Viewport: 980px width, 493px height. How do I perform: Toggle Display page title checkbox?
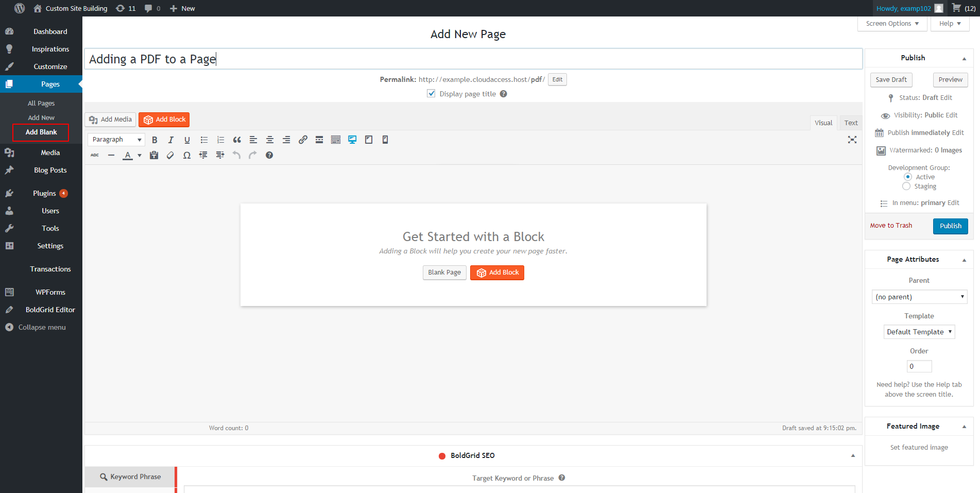[431, 94]
